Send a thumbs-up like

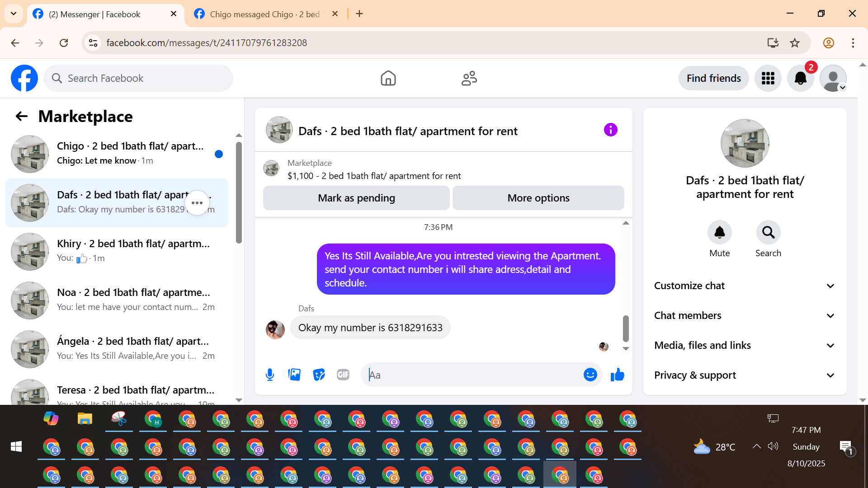[x=617, y=375]
